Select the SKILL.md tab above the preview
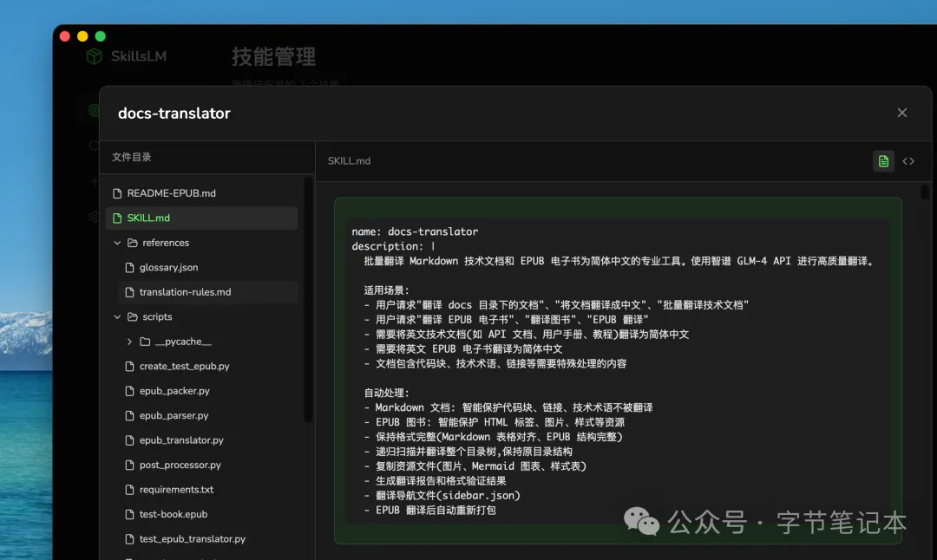The width and height of the screenshot is (937, 560). (x=347, y=160)
